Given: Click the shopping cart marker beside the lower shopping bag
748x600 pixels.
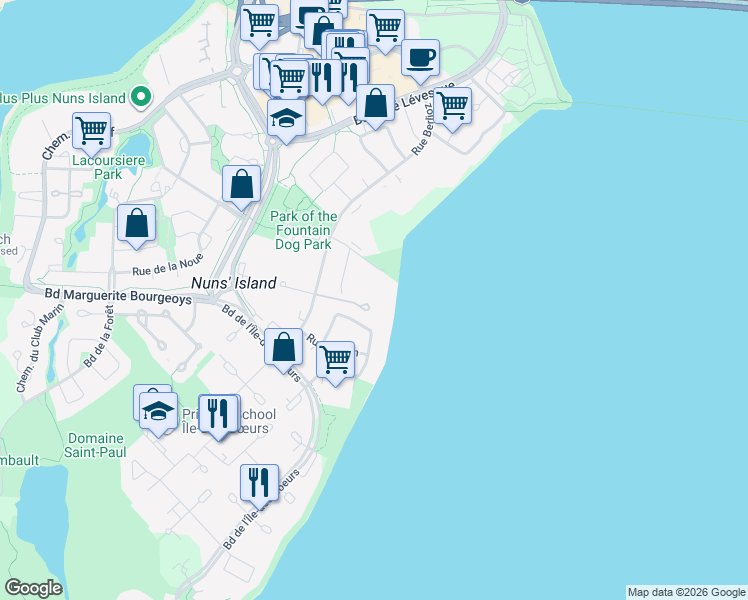Looking at the screenshot, I should (335, 360).
